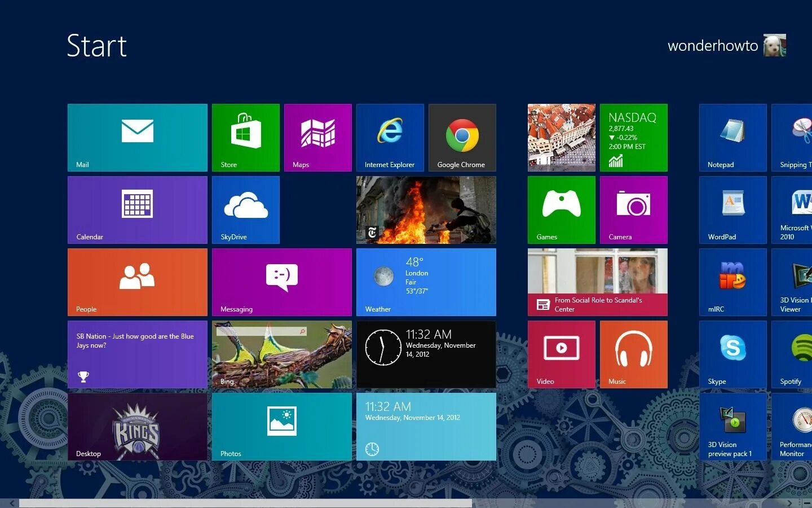Open the NASDAQ finance tile

634,138
